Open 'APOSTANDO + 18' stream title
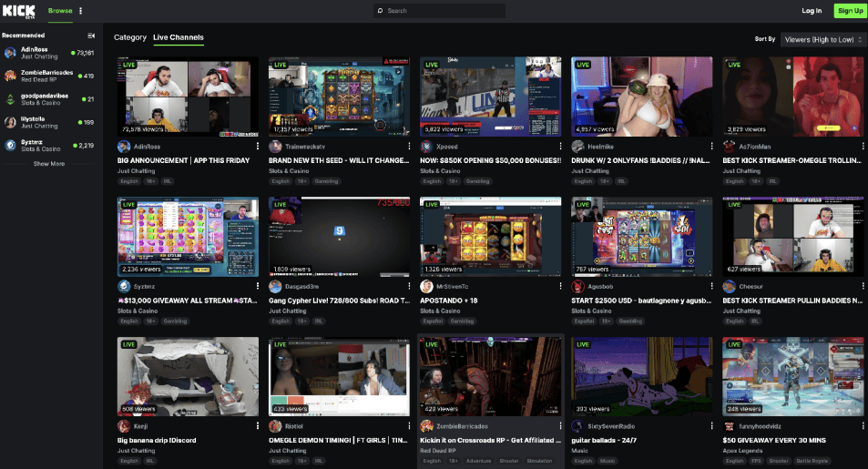 449,301
